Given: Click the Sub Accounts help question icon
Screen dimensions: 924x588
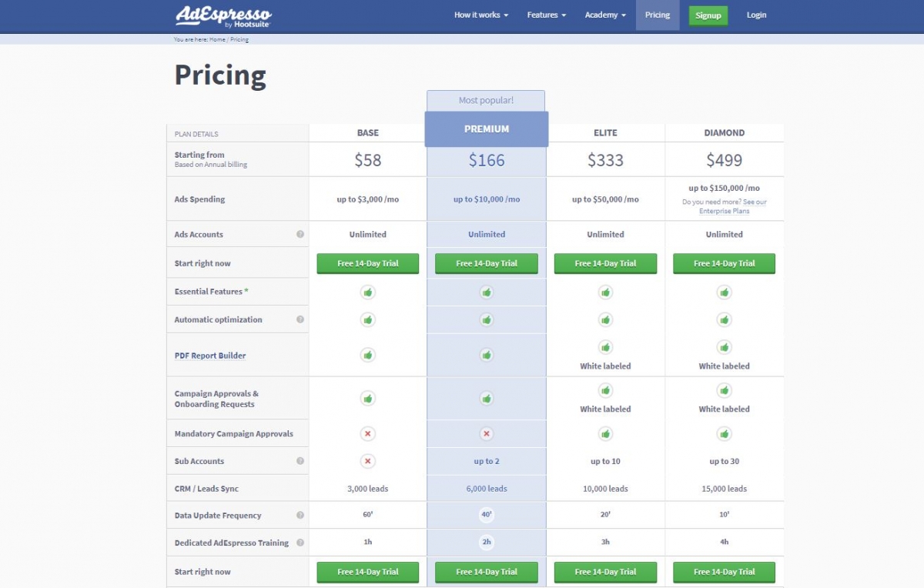Looking at the screenshot, I should click(x=300, y=461).
